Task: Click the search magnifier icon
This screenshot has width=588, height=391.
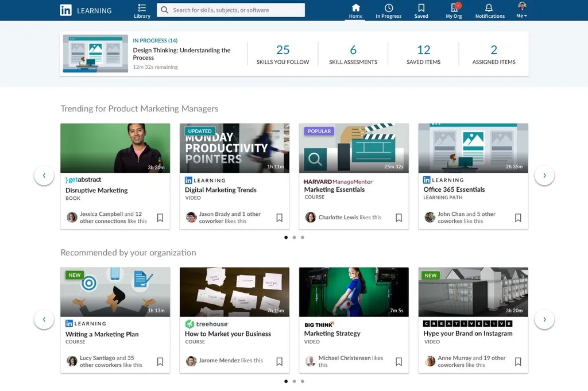Action: tap(165, 10)
